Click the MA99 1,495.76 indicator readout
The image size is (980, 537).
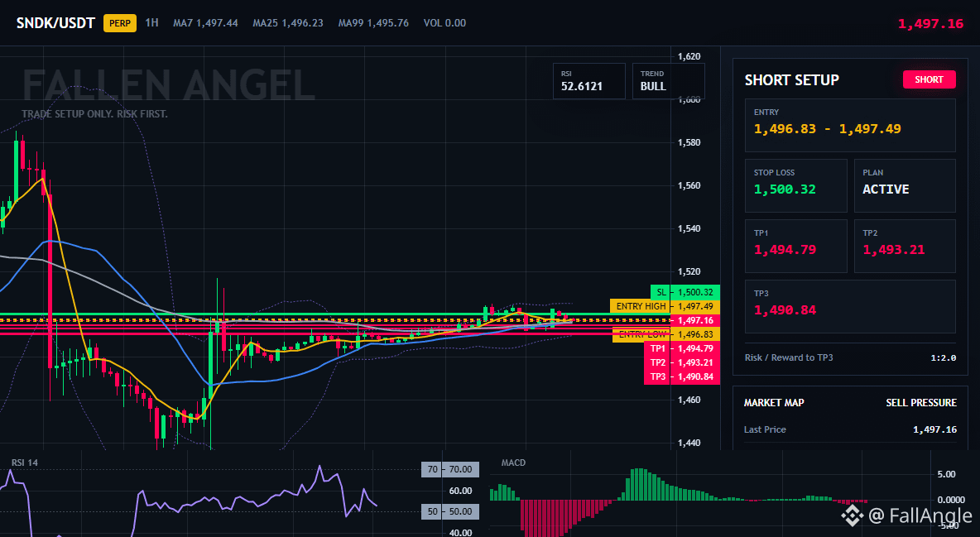click(374, 23)
